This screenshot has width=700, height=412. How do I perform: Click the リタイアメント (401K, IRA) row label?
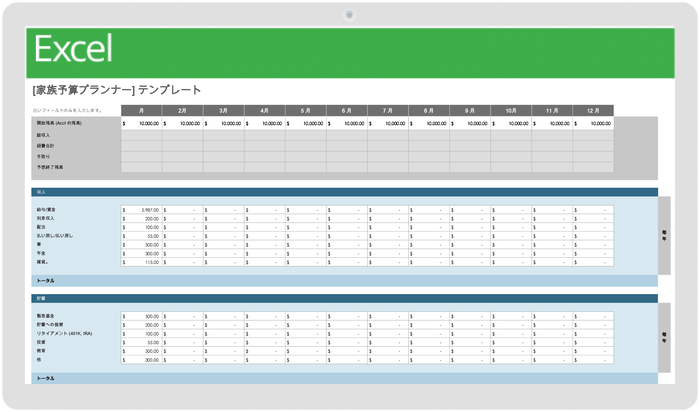click(x=64, y=333)
